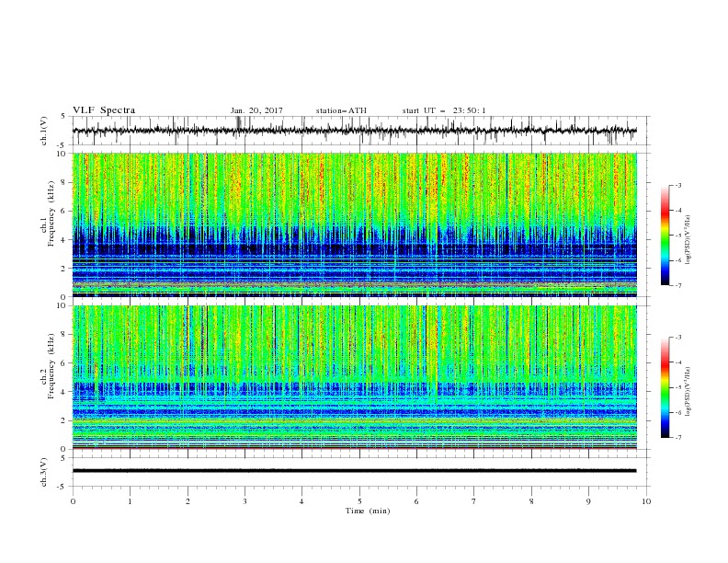Click the "-7" tick on the lower colorbar
728x563 pixels.
[678, 438]
